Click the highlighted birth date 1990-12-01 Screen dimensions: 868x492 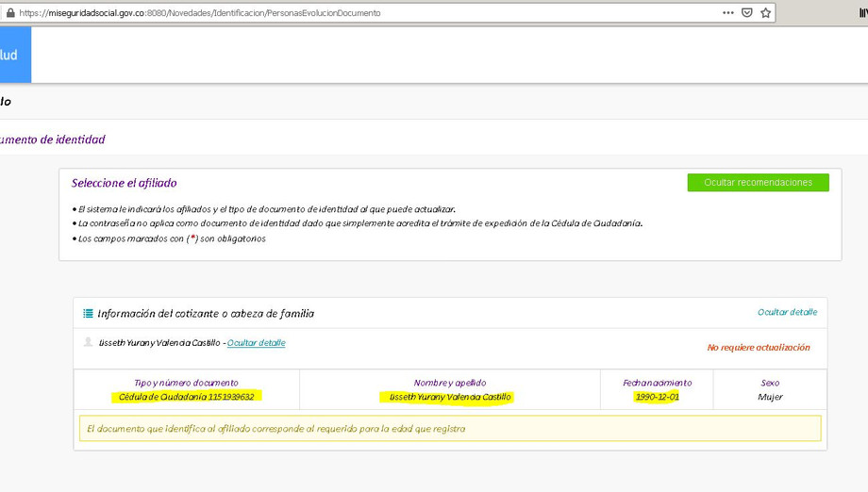657,397
